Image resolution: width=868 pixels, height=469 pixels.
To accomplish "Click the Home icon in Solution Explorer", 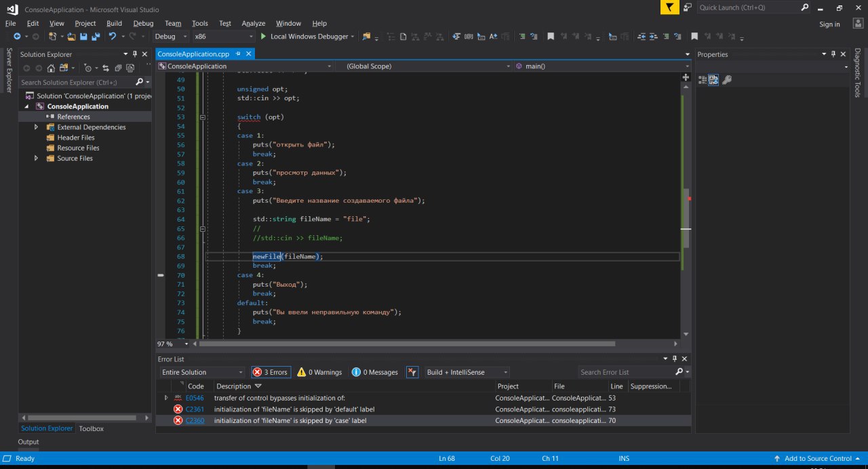I will pyautogui.click(x=51, y=68).
